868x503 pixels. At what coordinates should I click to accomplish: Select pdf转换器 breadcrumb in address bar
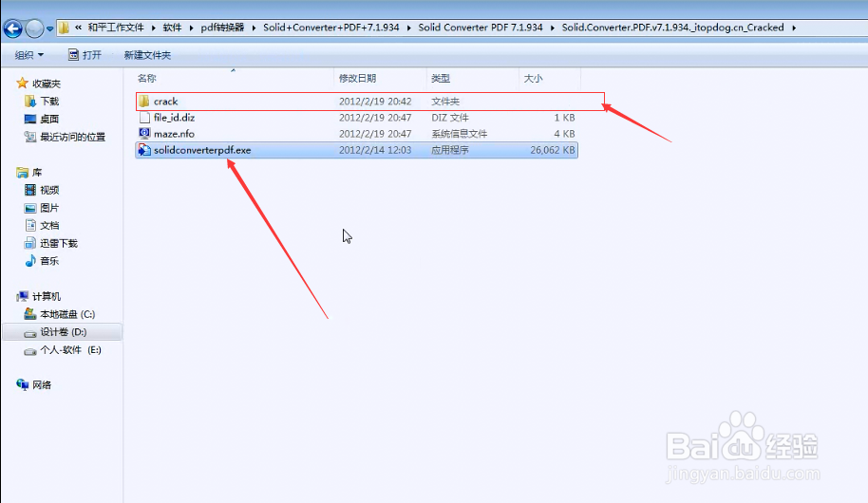[222, 28]
